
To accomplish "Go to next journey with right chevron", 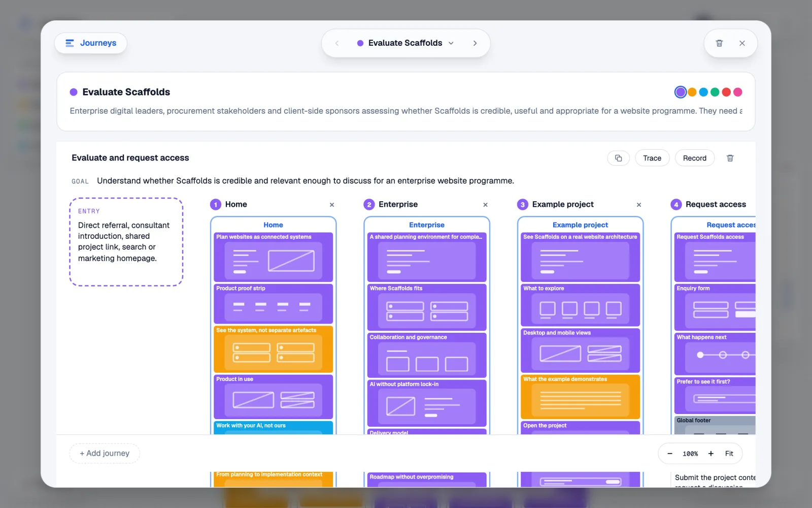I will (475, 43).
